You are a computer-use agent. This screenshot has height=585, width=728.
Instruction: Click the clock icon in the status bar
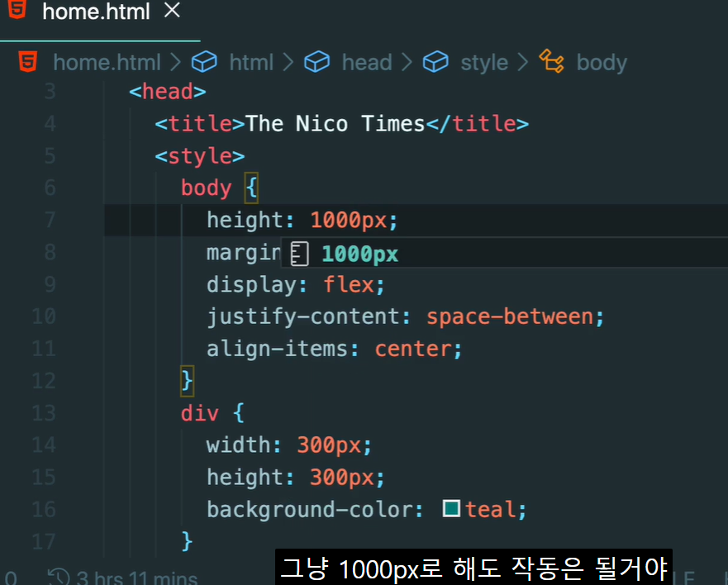click(x=59, y=577)
